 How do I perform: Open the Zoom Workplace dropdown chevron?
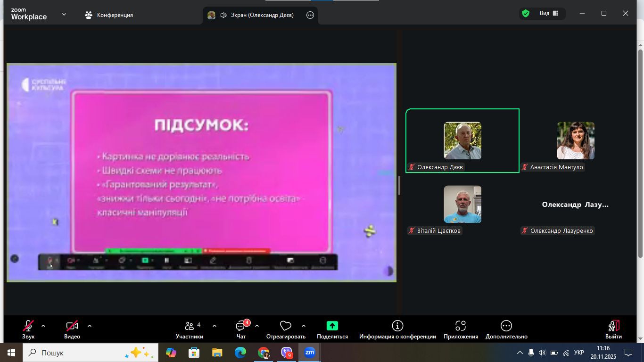(x=64, y=15)
